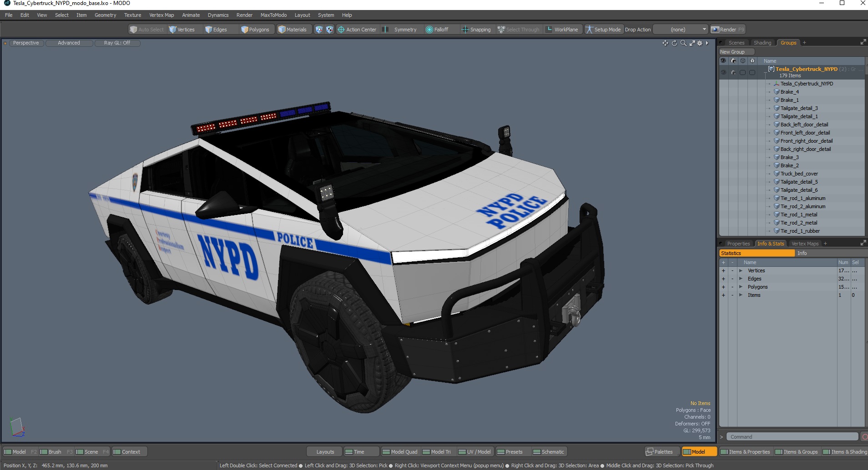Click the viewport options arrow icon

tap(707, 43)
